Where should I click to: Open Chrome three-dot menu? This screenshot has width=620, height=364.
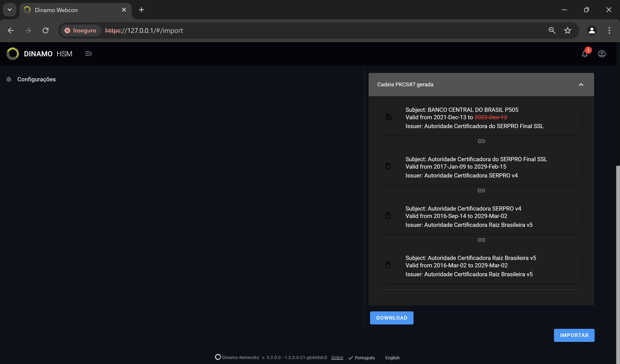[x=609, y=30]
